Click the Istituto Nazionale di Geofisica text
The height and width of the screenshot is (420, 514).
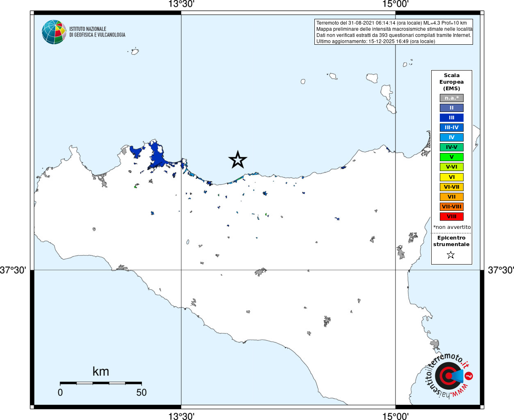(x=97, y=32)
